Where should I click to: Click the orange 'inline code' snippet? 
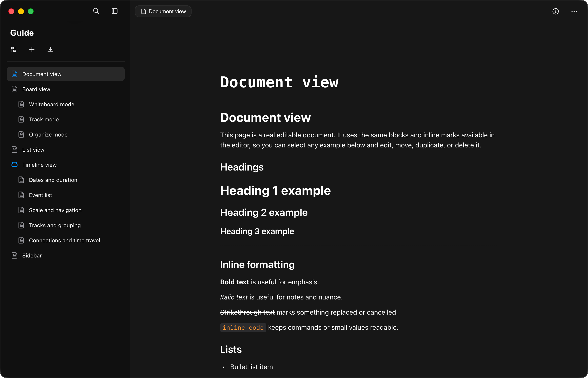pos(243,327)
